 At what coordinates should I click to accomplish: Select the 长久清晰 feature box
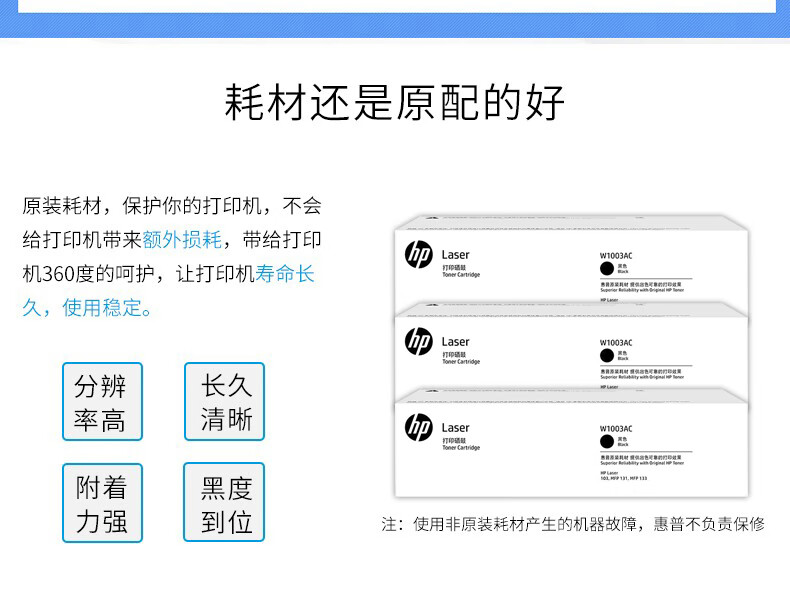click(224, 401)
